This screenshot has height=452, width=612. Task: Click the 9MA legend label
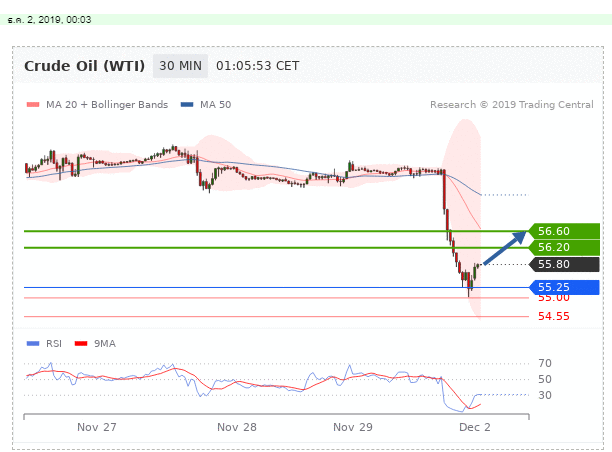(x=105, y=343)
